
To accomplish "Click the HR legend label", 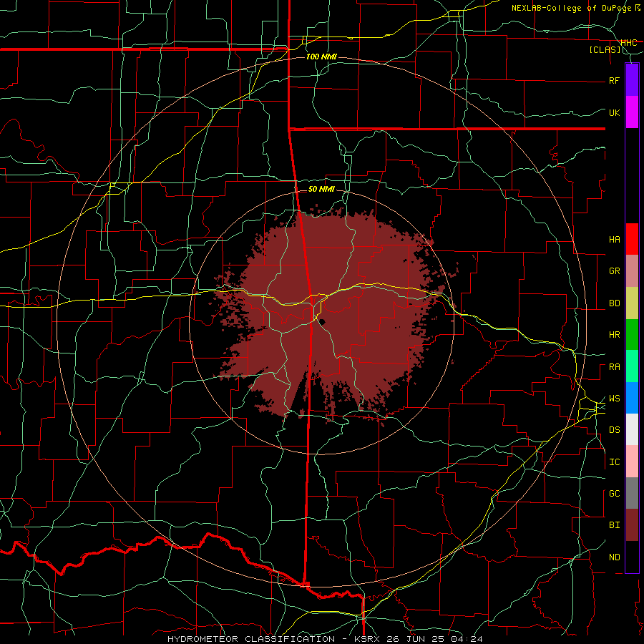I will (x=614, y=335).
